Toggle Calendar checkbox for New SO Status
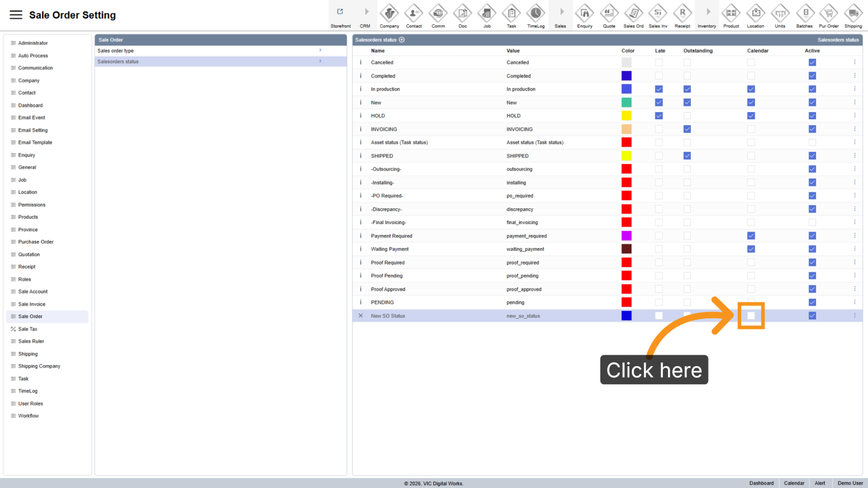Viewport: 868px width, 488px height. pyautogui.click(x=751, y=316)
